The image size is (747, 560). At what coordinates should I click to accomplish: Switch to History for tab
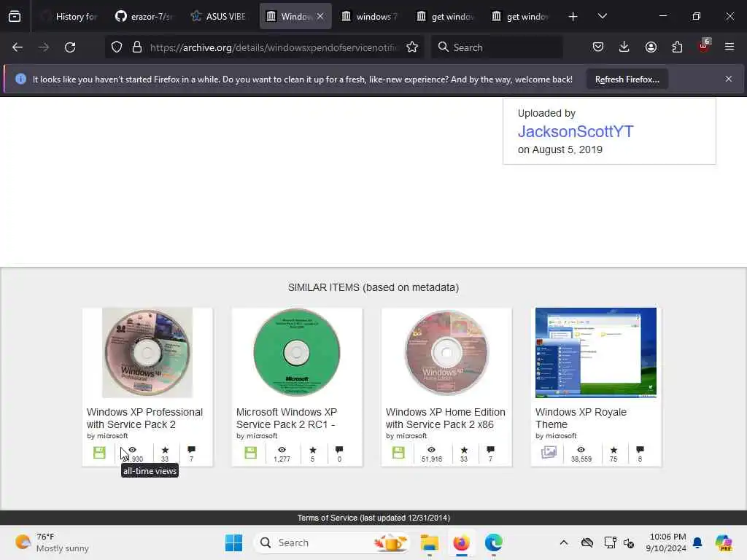pyautogui.click(x=69, y=17)
